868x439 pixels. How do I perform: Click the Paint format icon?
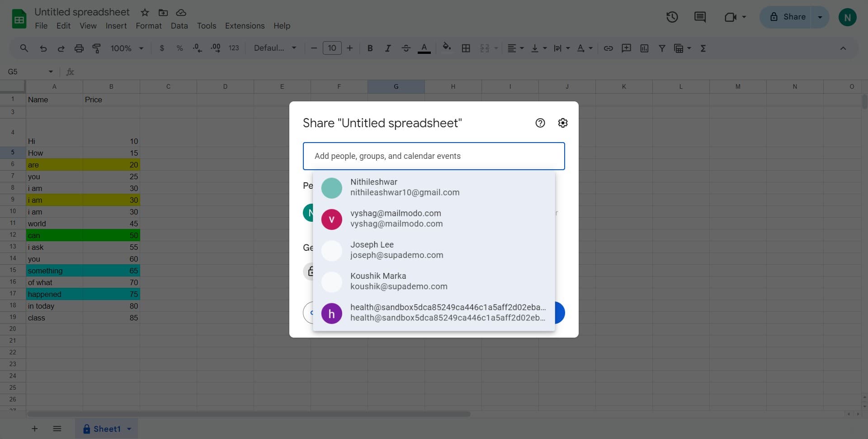click(x=96, y=48)
